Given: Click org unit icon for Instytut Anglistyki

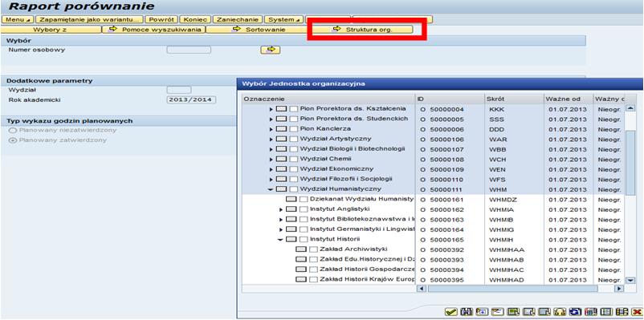Looking at the screenshot, I should 291,209.
